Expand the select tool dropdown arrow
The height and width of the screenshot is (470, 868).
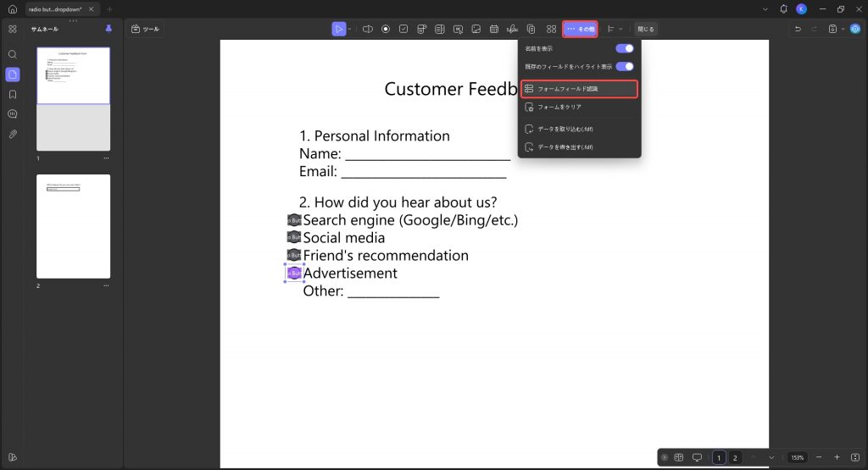(x=349, y=29)
